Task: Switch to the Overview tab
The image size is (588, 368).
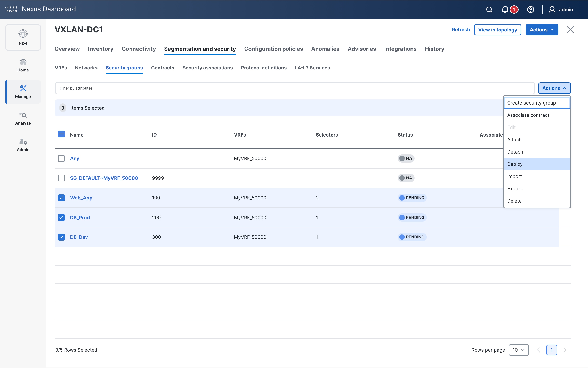Action: pos(67,49)
